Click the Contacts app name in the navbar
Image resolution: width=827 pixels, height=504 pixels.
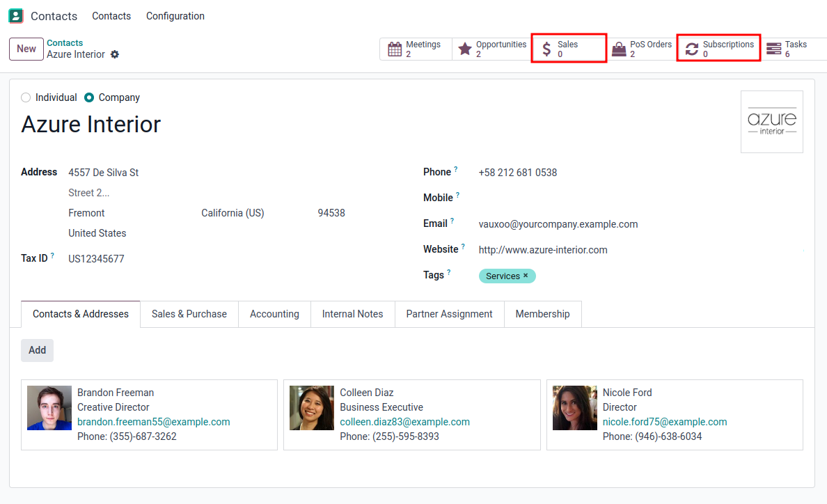click(54, 16)
